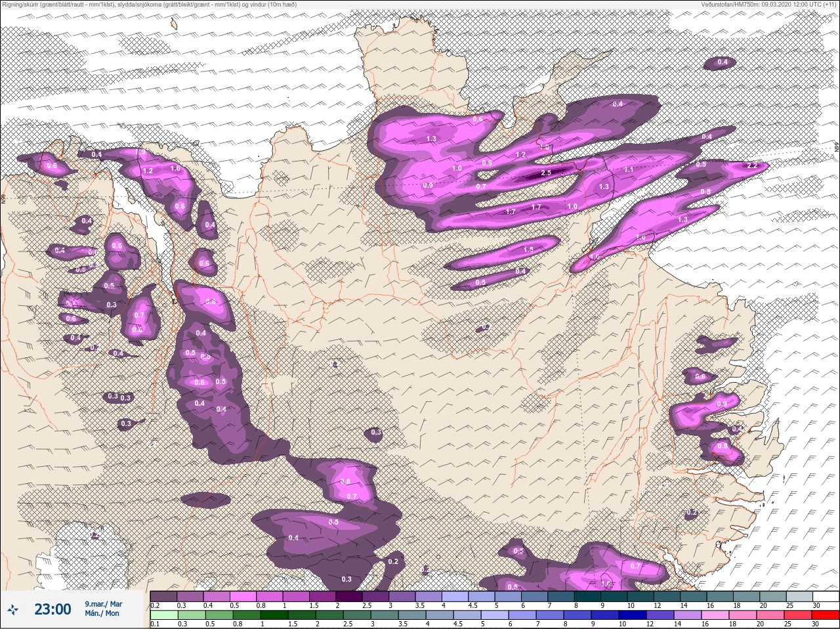Click the 23:00 forecast time display
840x629 pixels.
(x=52, y=609)
